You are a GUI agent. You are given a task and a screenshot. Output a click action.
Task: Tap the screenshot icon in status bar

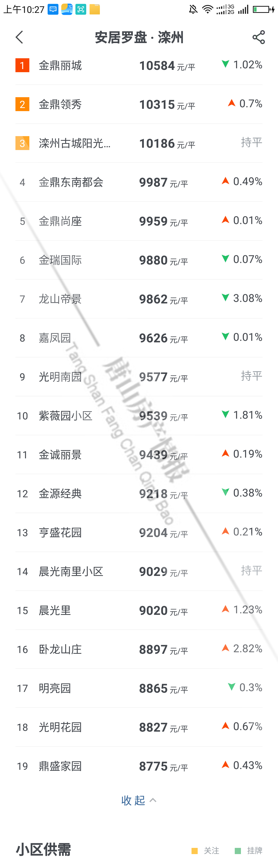tap(81, 9)
